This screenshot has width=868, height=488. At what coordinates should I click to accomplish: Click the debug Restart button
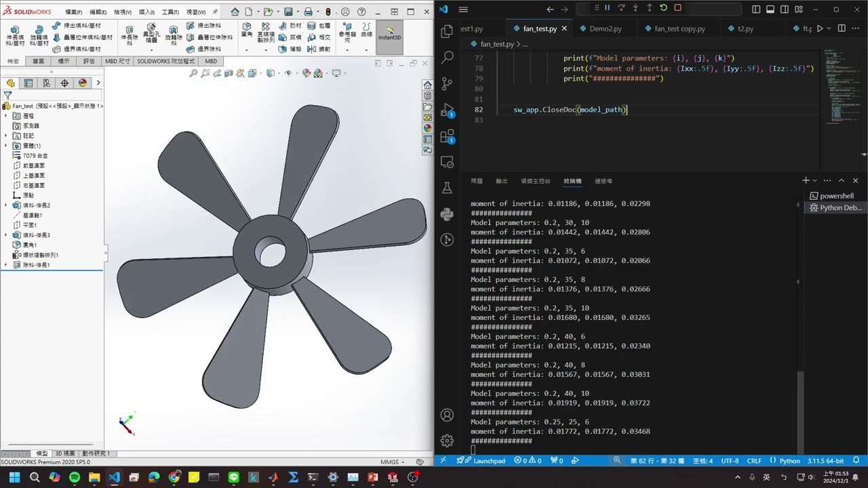pos(663,8)
